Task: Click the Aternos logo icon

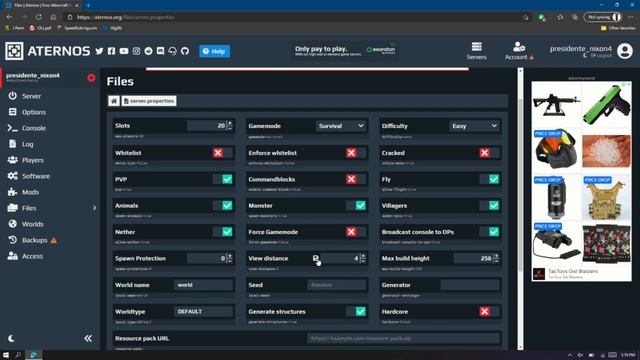Action: tap(14, 51)
